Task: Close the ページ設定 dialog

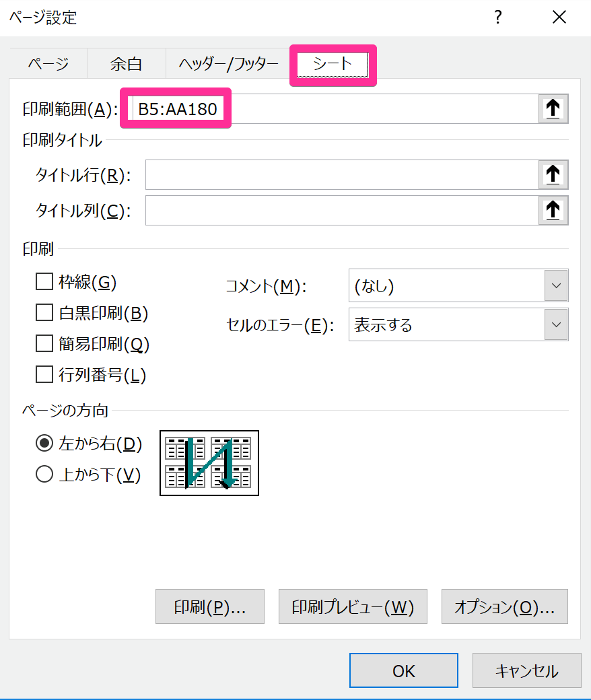Action: (559, 17)
